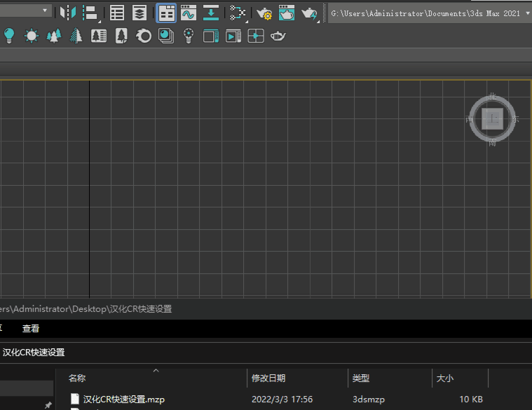Select the 汉化CR快速设置.mzp file

[x=123, y=399]
